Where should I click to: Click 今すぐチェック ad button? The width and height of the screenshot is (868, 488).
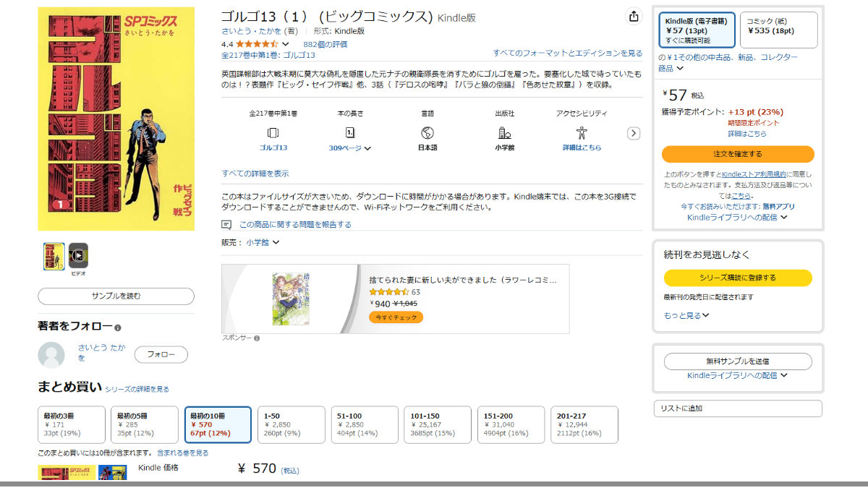tap(396, 317)
